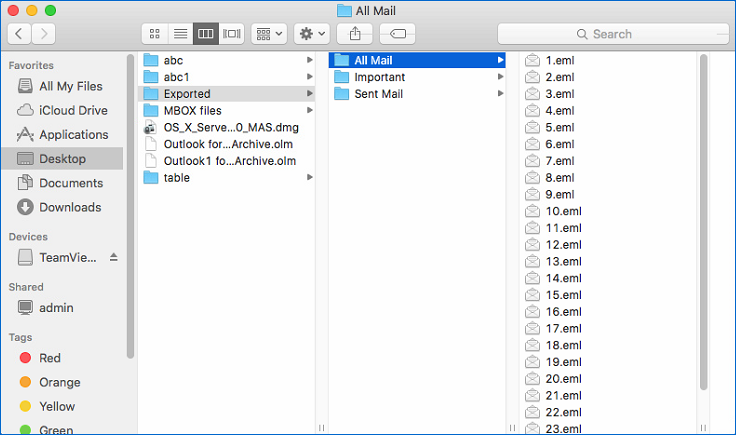
Task: Open Downloads in the sidebar
Action: (x=69, y=207)
